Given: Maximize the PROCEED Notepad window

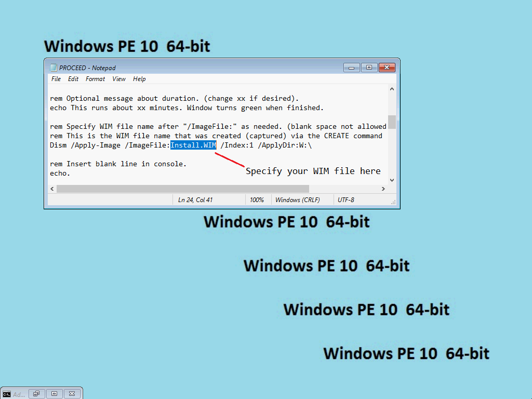Looking at the screenshot, I should coord(369,68).
